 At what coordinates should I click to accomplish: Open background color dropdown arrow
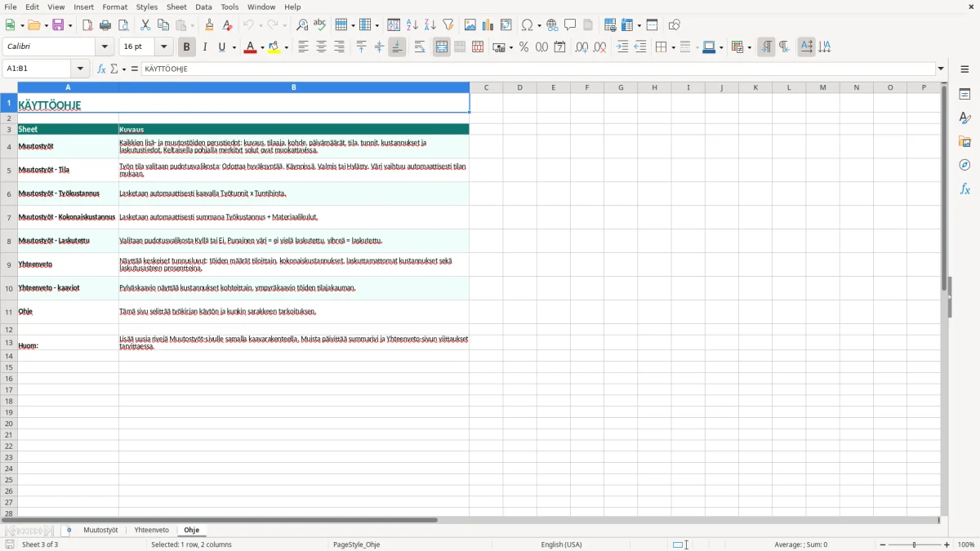287,47
